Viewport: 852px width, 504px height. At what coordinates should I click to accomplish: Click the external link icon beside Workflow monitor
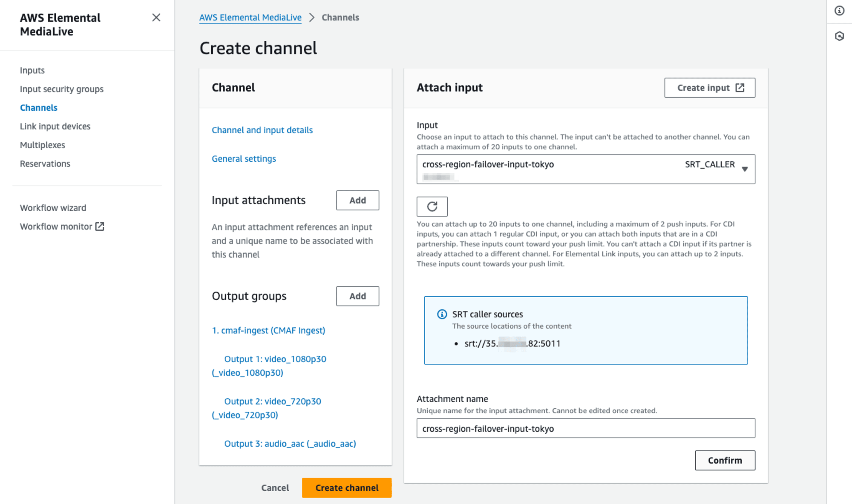point(100,226)
